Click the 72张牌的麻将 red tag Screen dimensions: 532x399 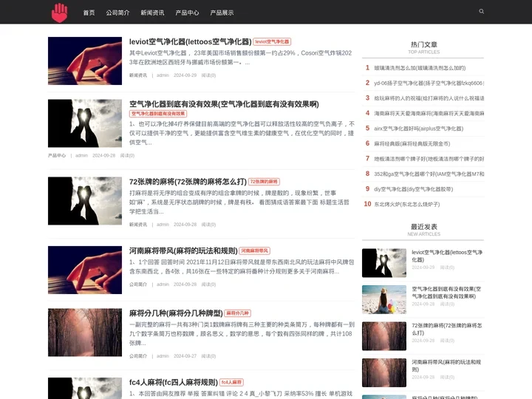click(x=264, y=182)
